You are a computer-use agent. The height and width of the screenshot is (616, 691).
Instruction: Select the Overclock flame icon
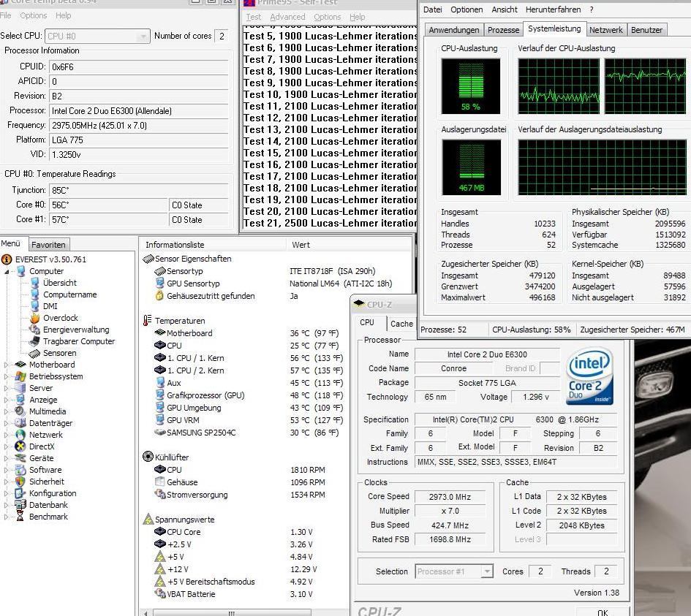point(35,318)
